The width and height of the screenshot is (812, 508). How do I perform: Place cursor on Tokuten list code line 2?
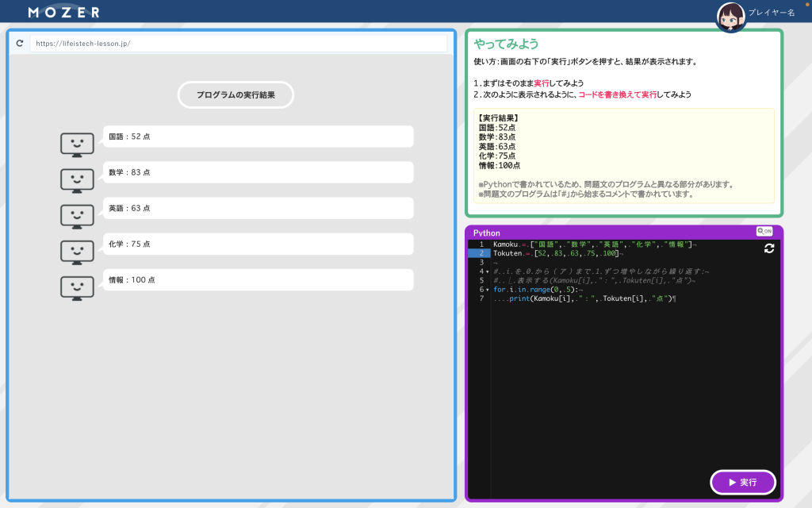point(557,253)
